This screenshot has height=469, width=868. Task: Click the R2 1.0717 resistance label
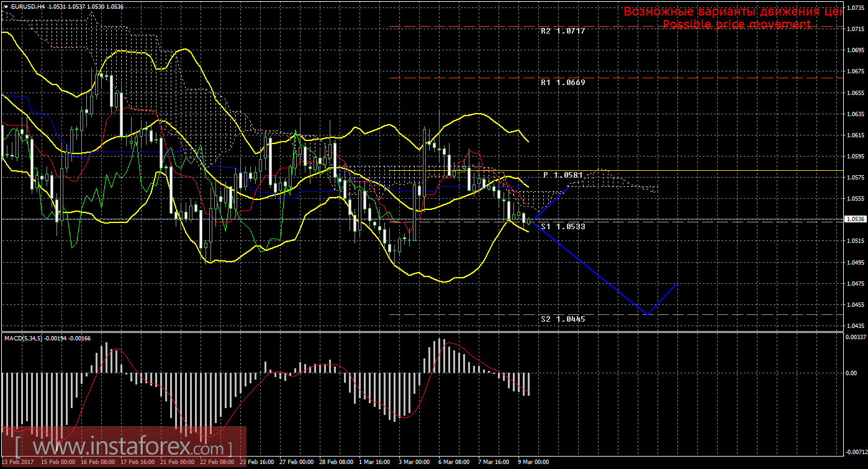[563, 30]
